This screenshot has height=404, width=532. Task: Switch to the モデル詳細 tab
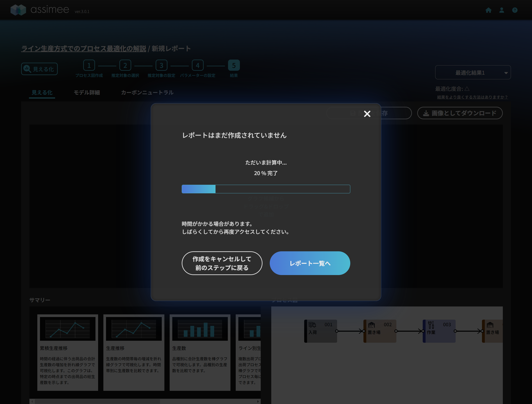(x=87, y=92)
